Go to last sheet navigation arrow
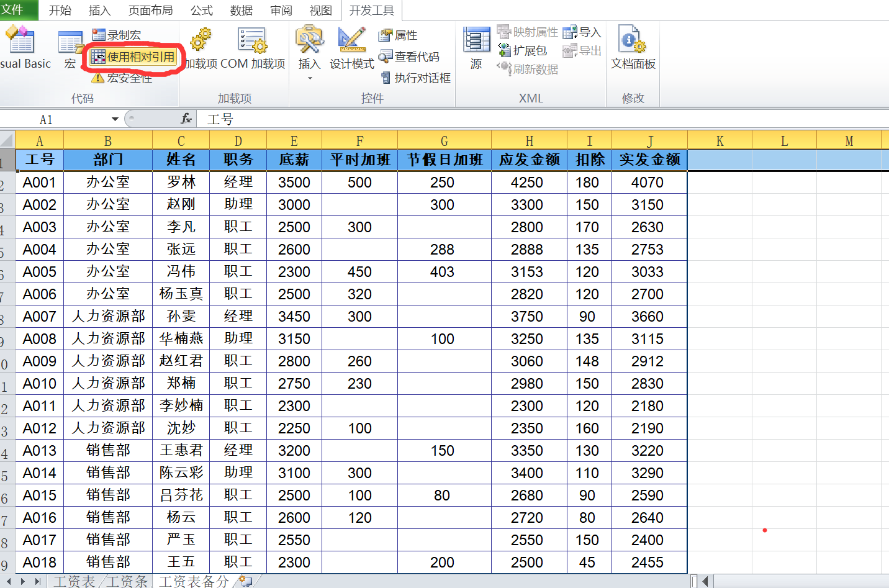 pyautogui.click(x=38, y=582)
